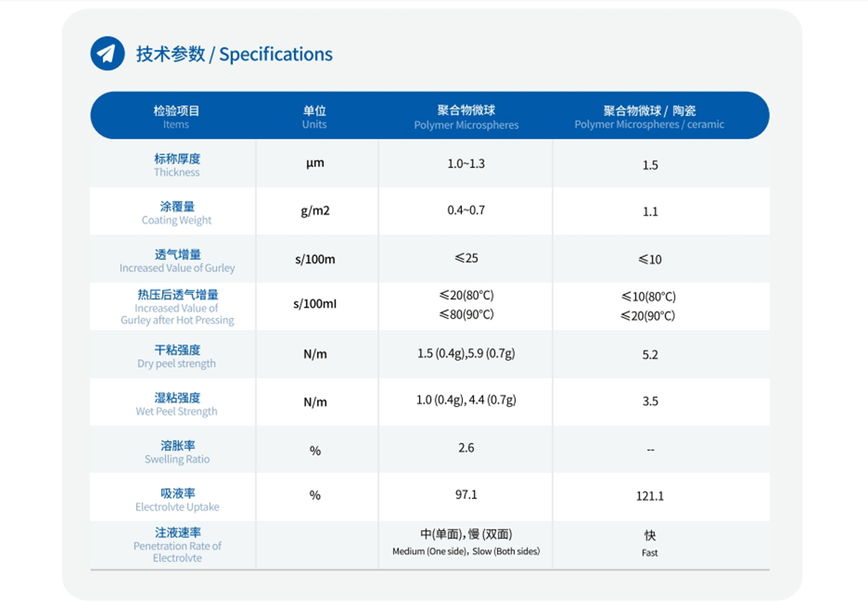This screenshot has height=610, width=868.
Task: Select the μm unit cell
Action: [x=315, y=164]
